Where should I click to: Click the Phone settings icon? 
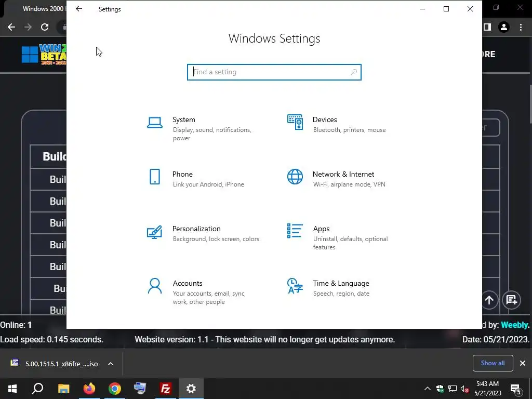(155, 177)
